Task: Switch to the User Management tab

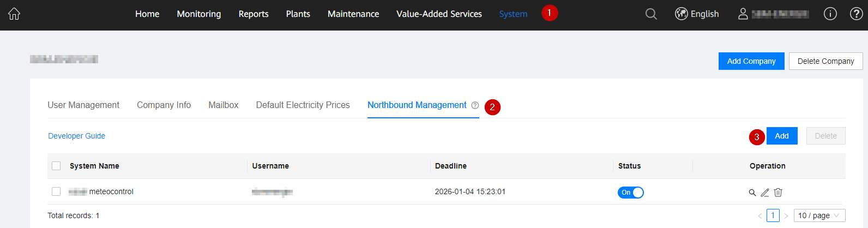Action: pyautogui.click(x=83, y=105)
